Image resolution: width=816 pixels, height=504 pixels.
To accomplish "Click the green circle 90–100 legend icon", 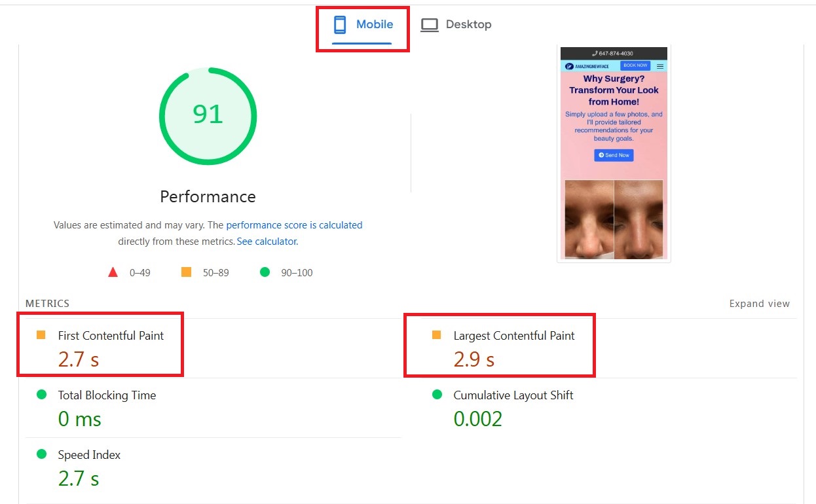I will click(x=265, y=272).
